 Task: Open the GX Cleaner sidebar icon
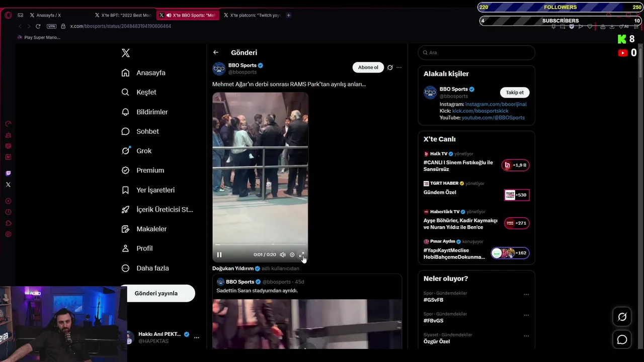coord(8,135)
